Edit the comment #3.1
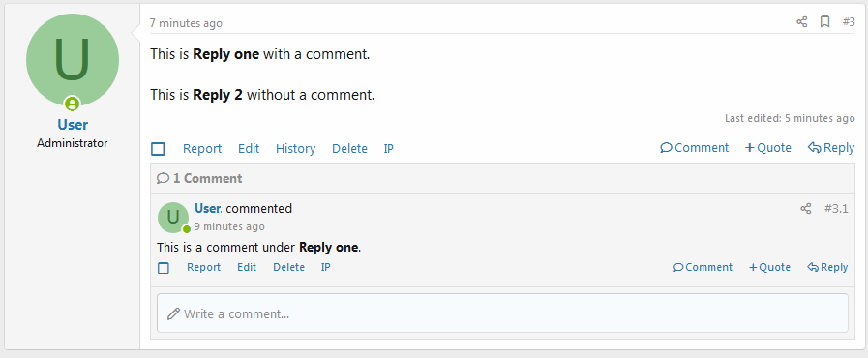Viewport: 868px width, 358px height. (247, 267)
